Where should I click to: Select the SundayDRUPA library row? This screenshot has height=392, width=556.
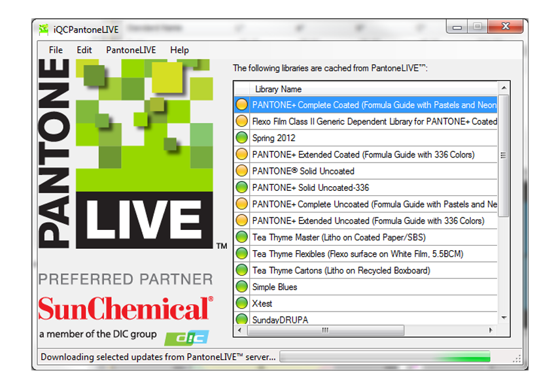click(366, 319)
